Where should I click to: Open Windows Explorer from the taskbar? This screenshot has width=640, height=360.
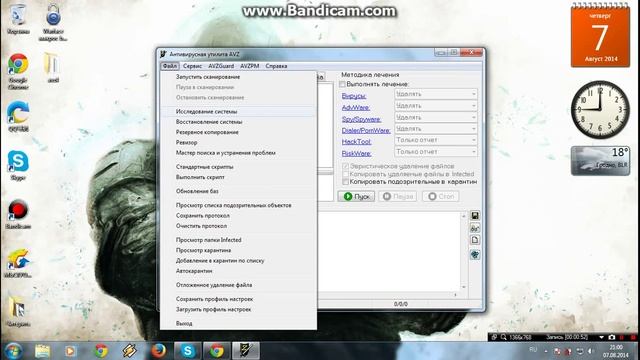(42, 351)
